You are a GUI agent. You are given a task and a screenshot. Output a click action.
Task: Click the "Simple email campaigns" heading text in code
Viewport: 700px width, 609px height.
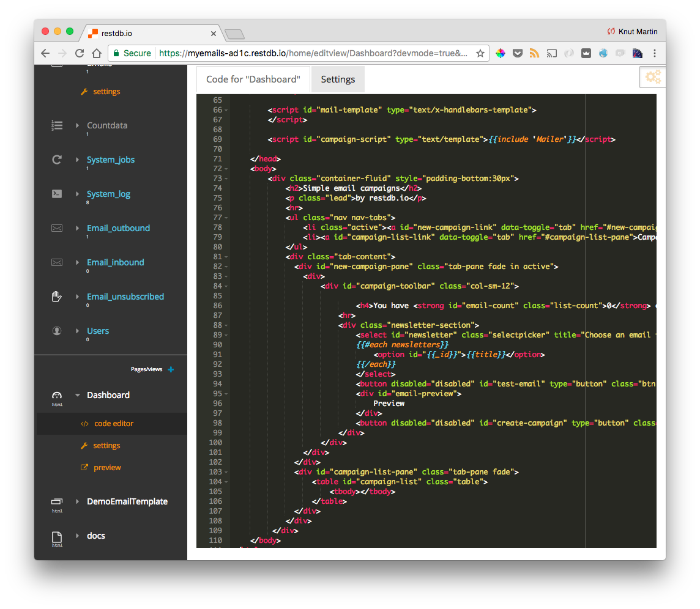351,188
